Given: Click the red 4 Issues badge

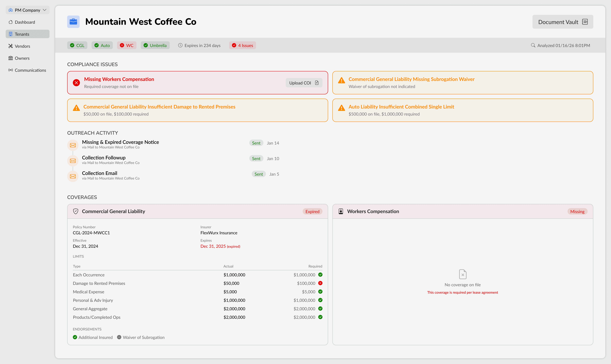Looking at the screenshot, I should (242, 45).
